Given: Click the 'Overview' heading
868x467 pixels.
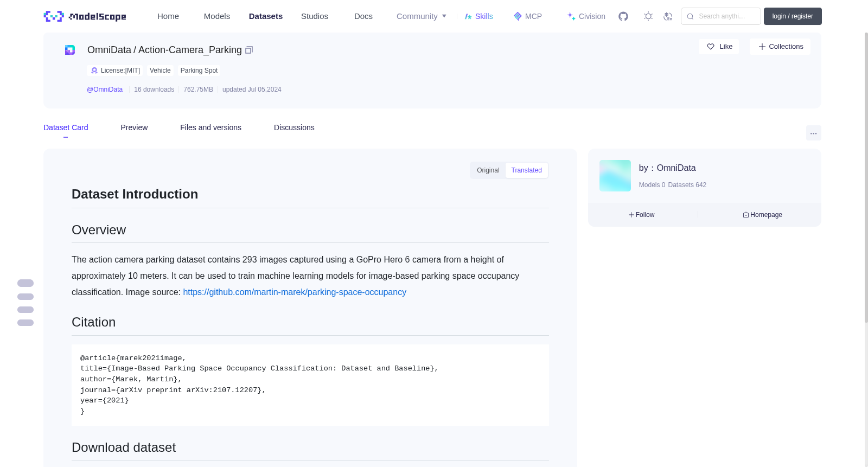Looking at the screenshot, I should (99, 230).
